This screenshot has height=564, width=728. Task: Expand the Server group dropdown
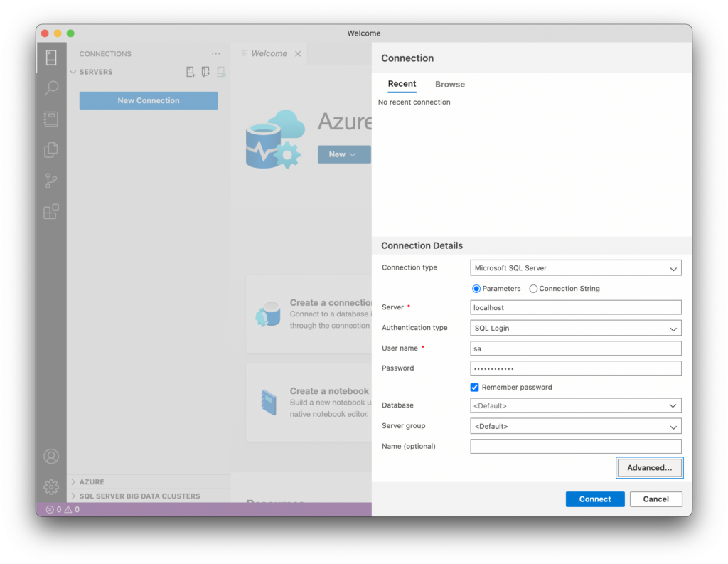click(575, 426)
